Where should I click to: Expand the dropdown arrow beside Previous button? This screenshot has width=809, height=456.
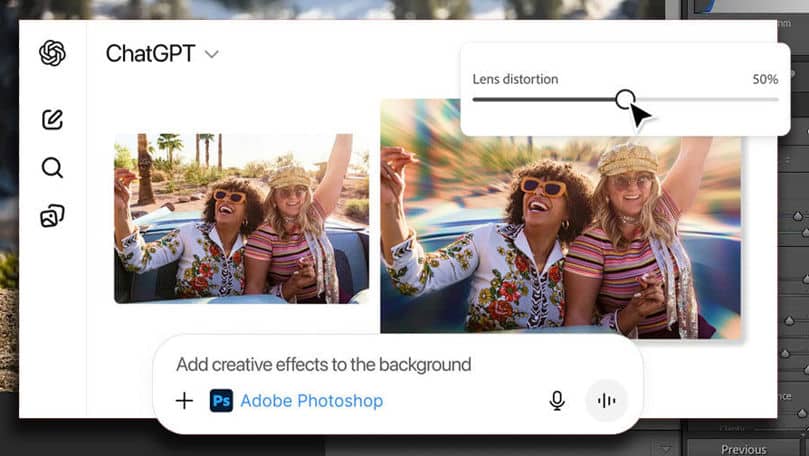coord(667,447)
